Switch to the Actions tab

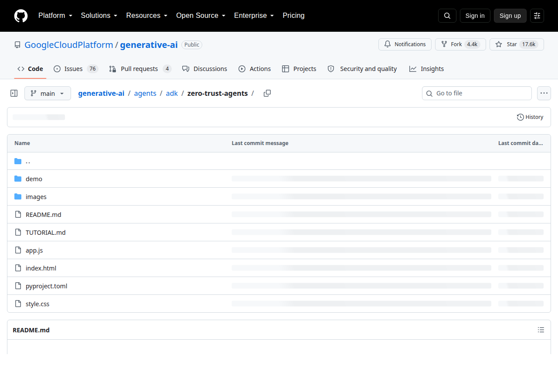255,69
